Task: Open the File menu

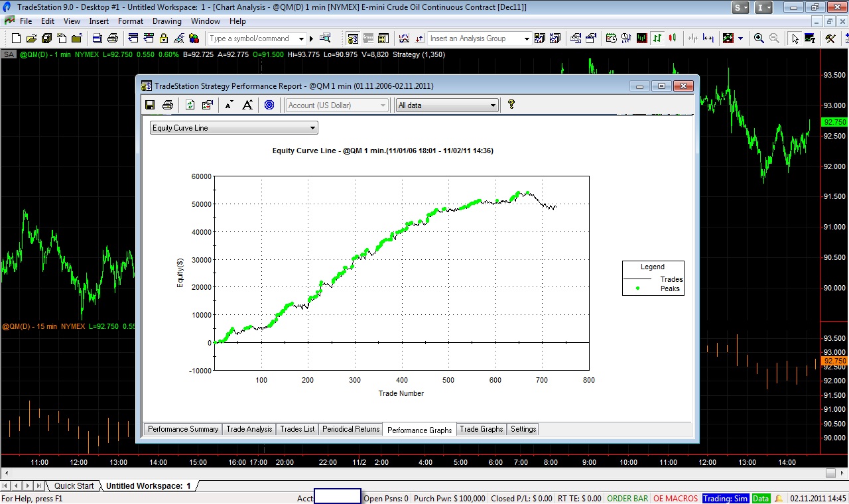Action: [26, 21]
